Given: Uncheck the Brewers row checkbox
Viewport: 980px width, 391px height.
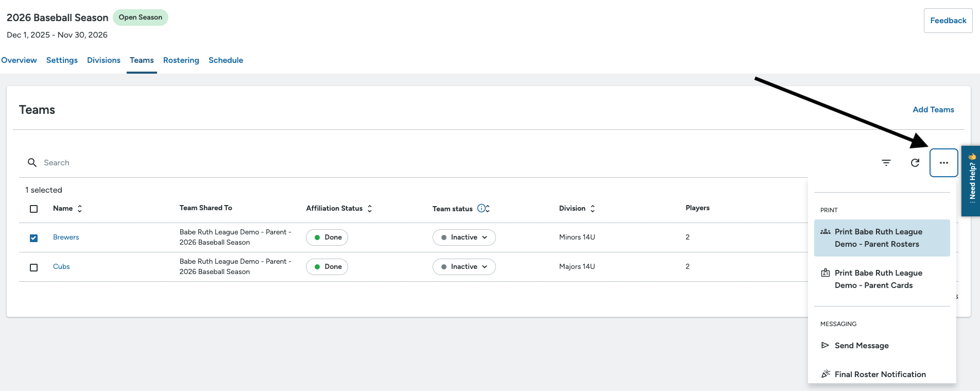Looking at the screenshot, I should 34,238.
